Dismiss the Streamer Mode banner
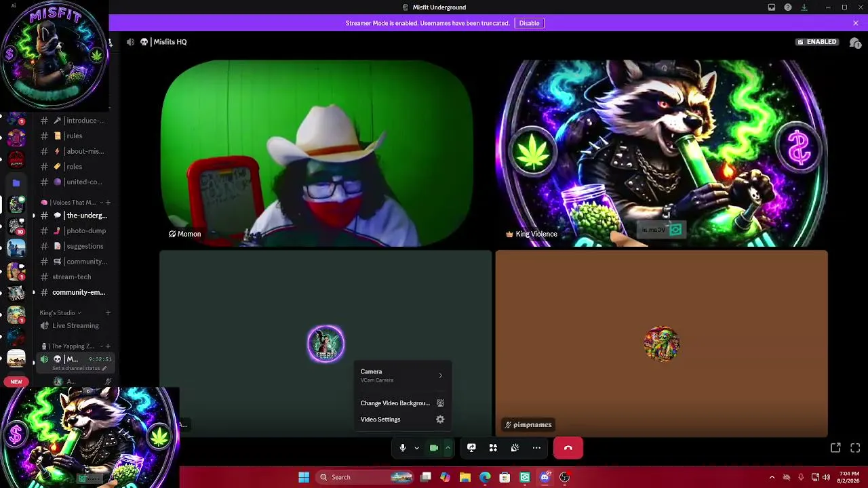The height and width of the screenshot is (488, 868). 856,23
